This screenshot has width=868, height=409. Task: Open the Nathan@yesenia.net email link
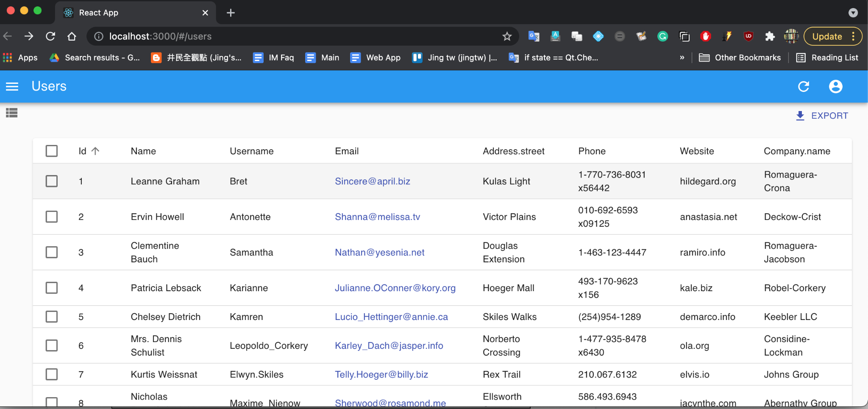pyautogui.click(x=379, y=253)
